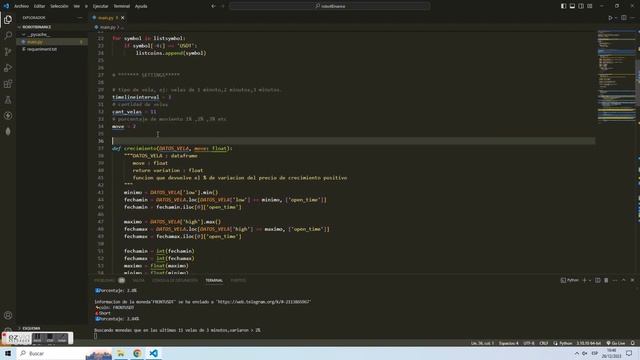Click the Espacios: 4 indentation status

point(509,343)
